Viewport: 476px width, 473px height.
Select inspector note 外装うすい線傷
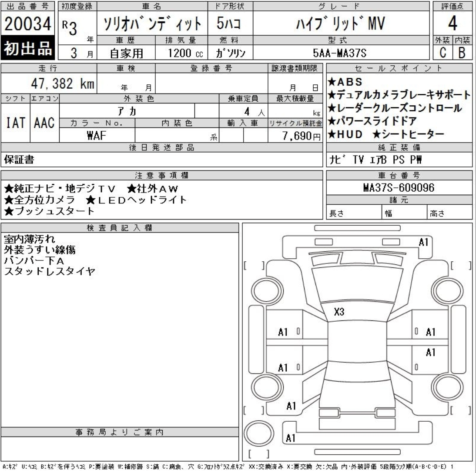pos(40,250)
